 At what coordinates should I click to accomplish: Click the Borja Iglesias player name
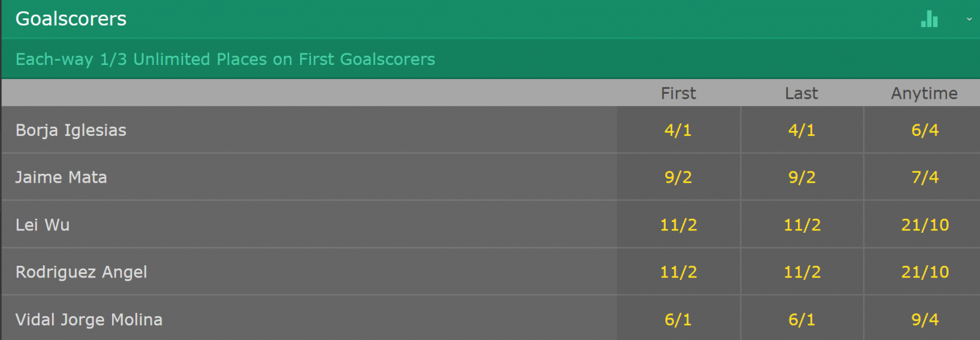click(71, 130)
